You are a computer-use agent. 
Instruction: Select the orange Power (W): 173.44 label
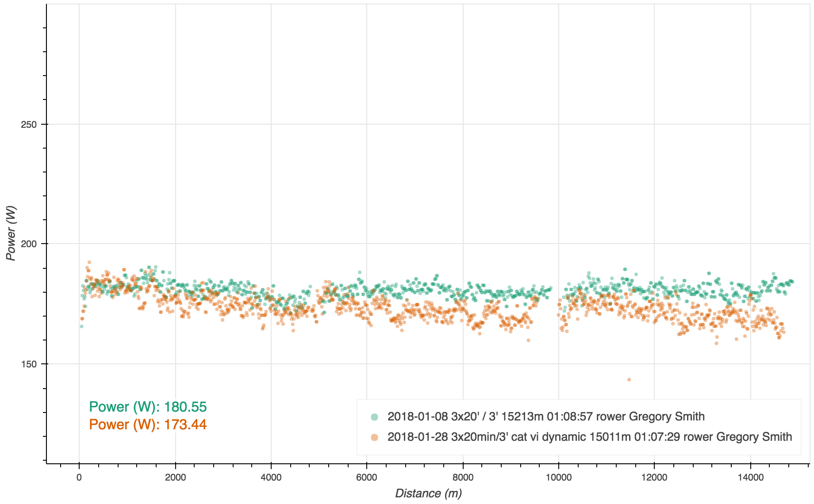point(148,424)
